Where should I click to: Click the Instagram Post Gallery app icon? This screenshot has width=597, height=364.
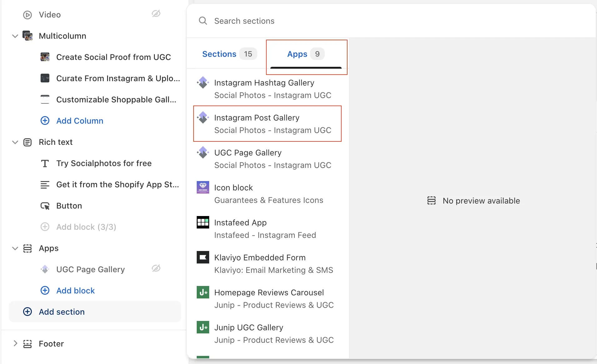(203, 117)
